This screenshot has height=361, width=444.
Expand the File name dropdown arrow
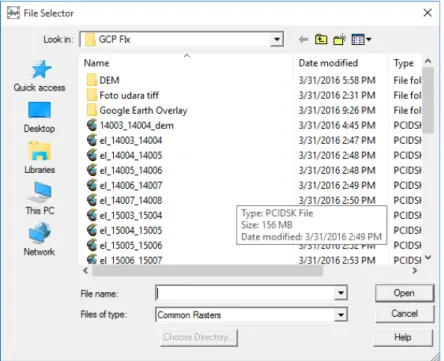tap(341, 293)
